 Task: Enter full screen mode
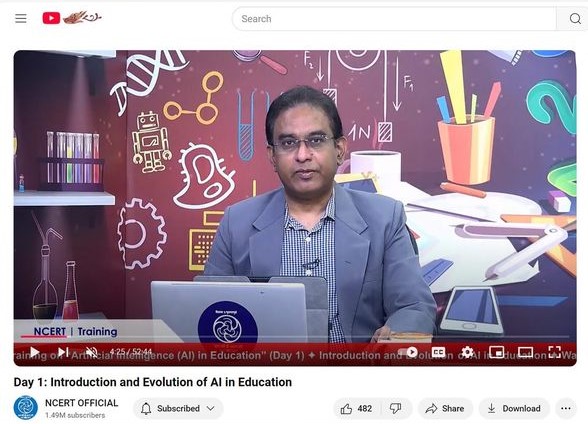click(554, 352)
